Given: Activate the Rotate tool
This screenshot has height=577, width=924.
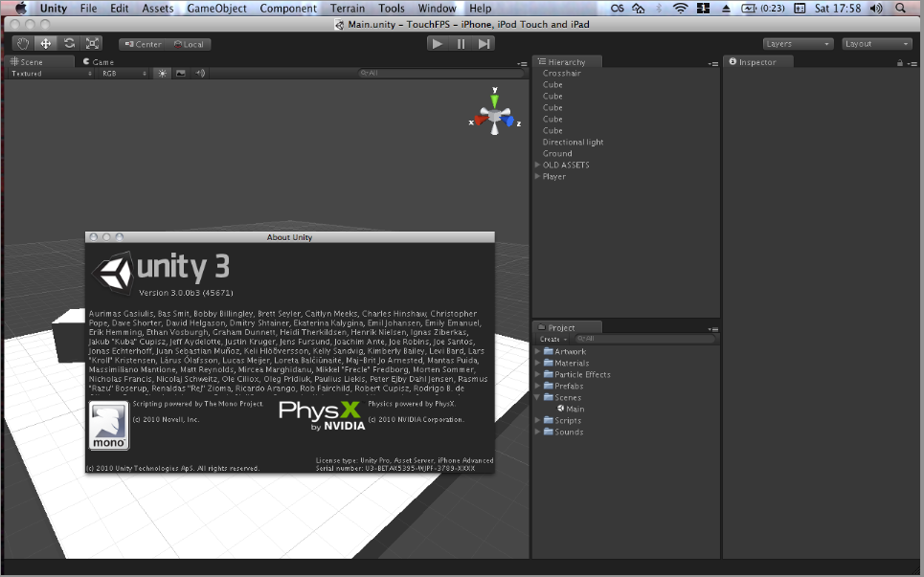Looking at the screenshot, I should coord(68,43).
